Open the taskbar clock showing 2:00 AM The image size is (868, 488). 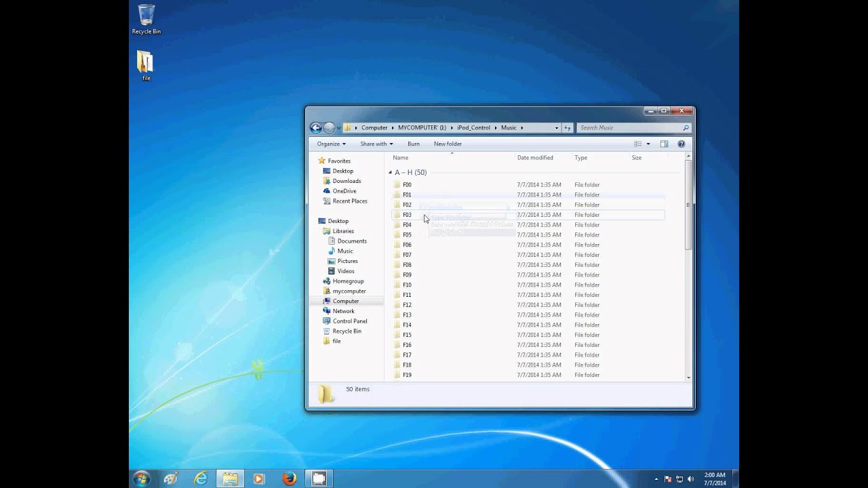[x=715, y=479]
